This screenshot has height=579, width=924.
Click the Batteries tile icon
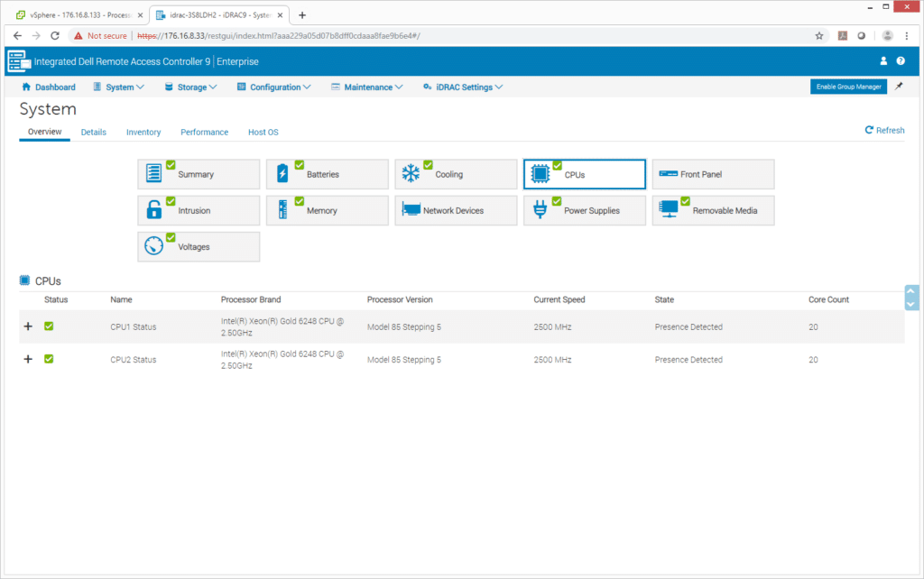coord(282,174)
